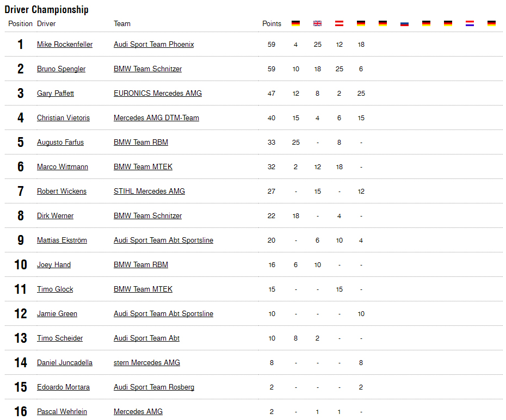Open EURONICS Mercedes AMG team link

tap(158, 94)
